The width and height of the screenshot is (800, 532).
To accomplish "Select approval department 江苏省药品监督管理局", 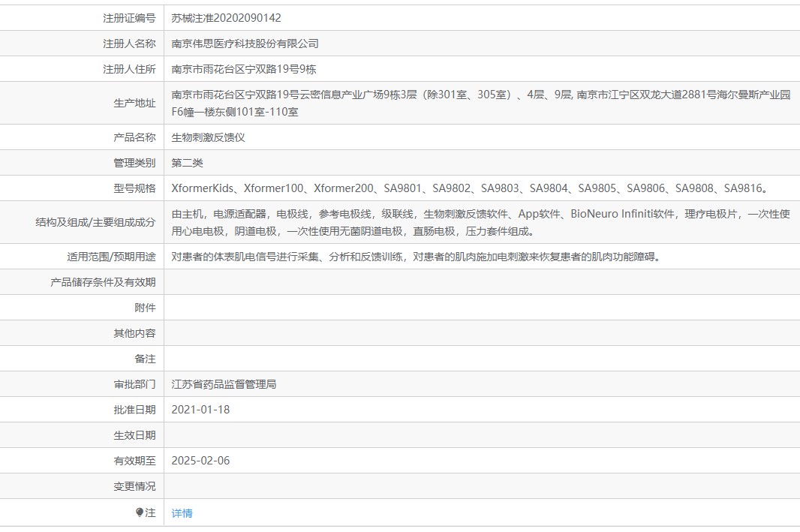I will pyautogui.click(x=224, y=384).
